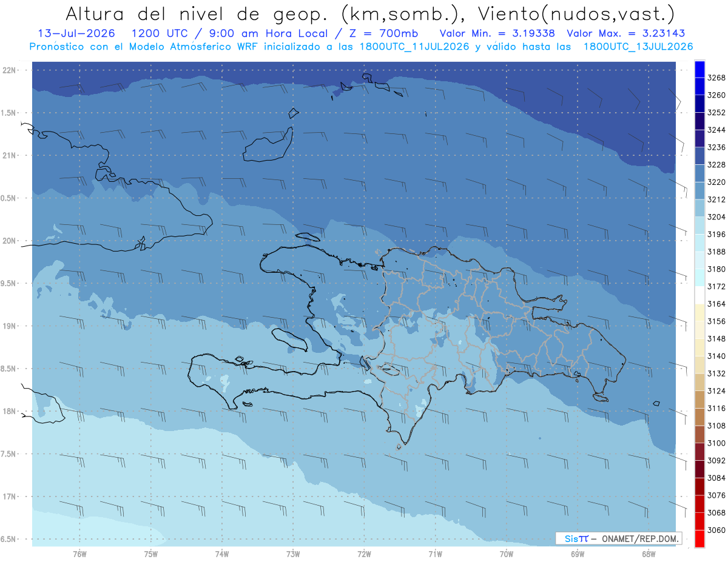Click the blue 'Sis' logo in the credit box

571,538
